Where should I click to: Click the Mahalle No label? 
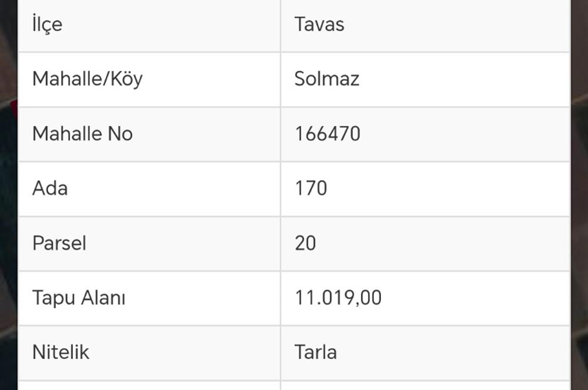coord(82,134)
